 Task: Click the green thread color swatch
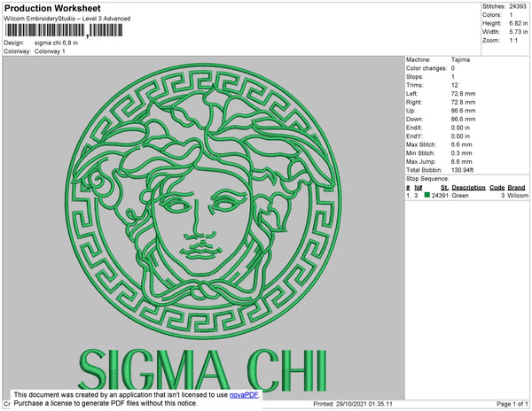coord(427,195)
